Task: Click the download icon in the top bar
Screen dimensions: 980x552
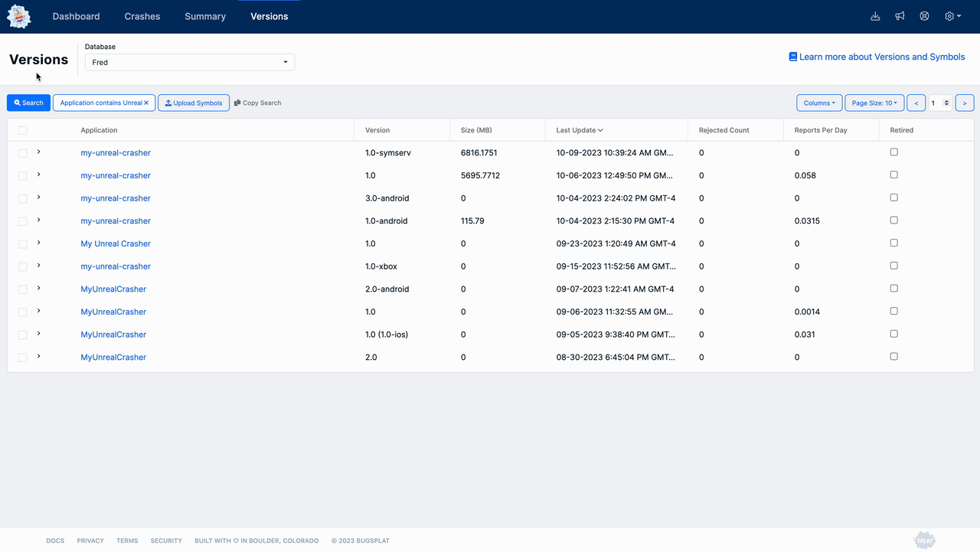Action: 875,16
